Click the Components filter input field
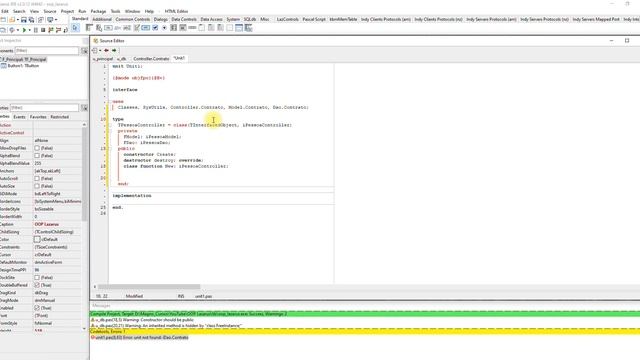640x360 pixels. pyautogui.click(x=47, y=51)
